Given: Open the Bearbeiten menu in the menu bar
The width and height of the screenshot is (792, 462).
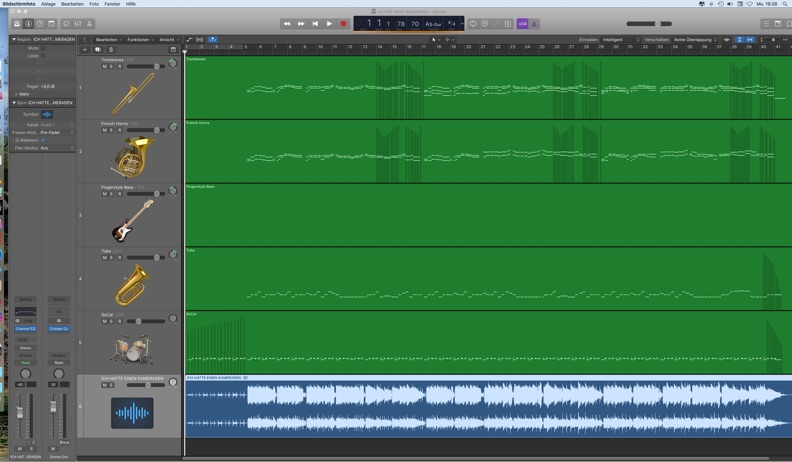Looking at the screenshot, I should pos(72,4).
